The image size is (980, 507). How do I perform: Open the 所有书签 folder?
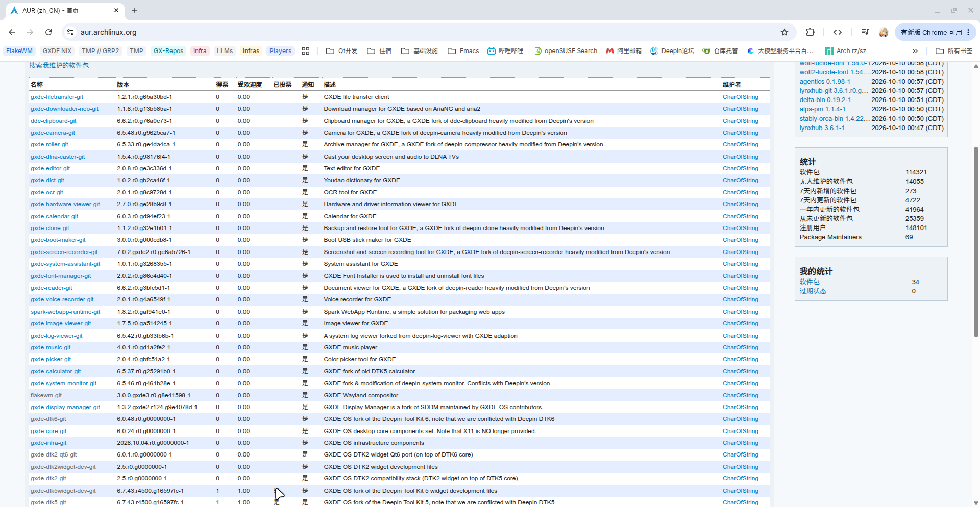pos(954,51)
